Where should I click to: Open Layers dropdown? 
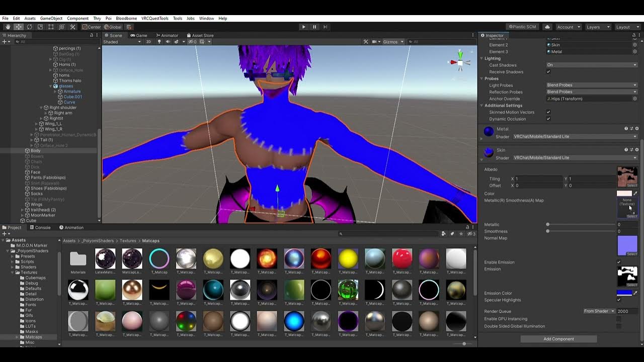point(598,27)
